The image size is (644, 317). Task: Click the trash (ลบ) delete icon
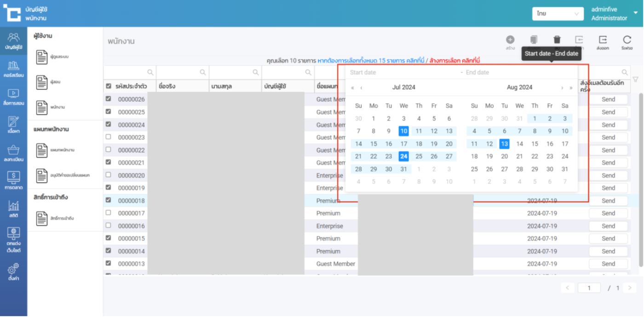pos(557,40)
